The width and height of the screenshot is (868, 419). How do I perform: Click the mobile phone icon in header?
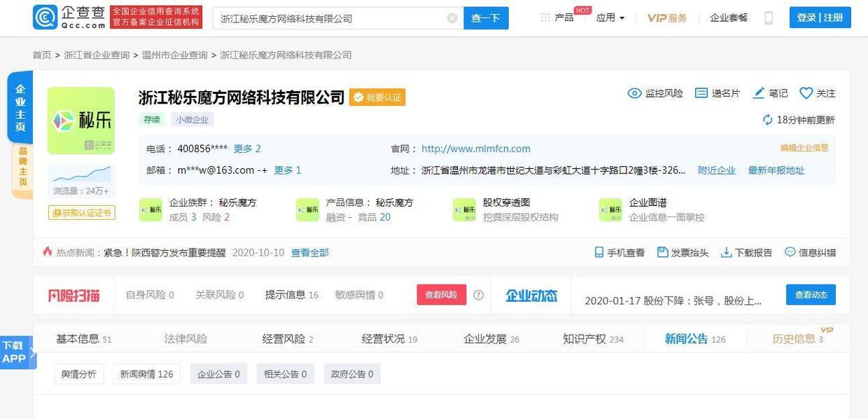point(769,18)
